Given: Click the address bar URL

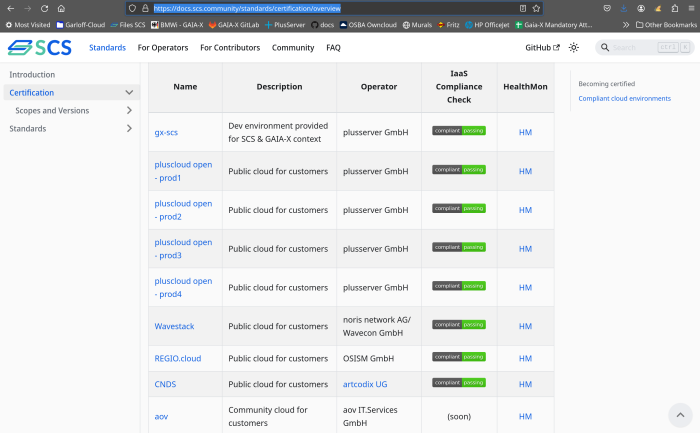Looking at the screenshot, I should (247, 8).
